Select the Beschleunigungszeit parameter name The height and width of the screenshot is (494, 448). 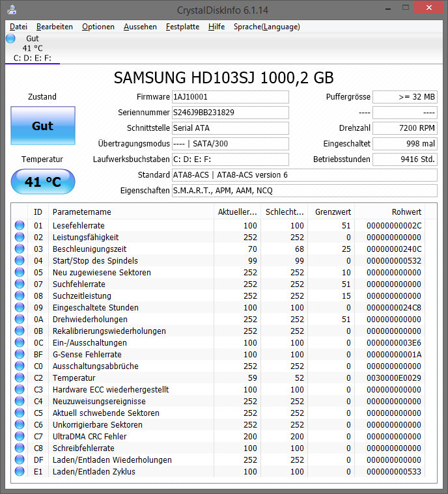click(x=89, y=249)
